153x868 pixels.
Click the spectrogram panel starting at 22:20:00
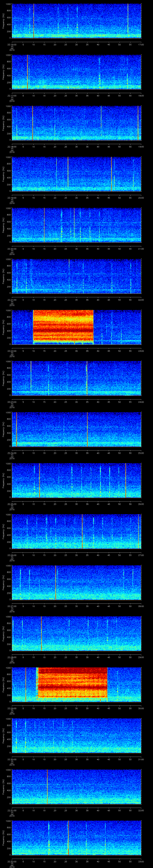coord(77,225)
